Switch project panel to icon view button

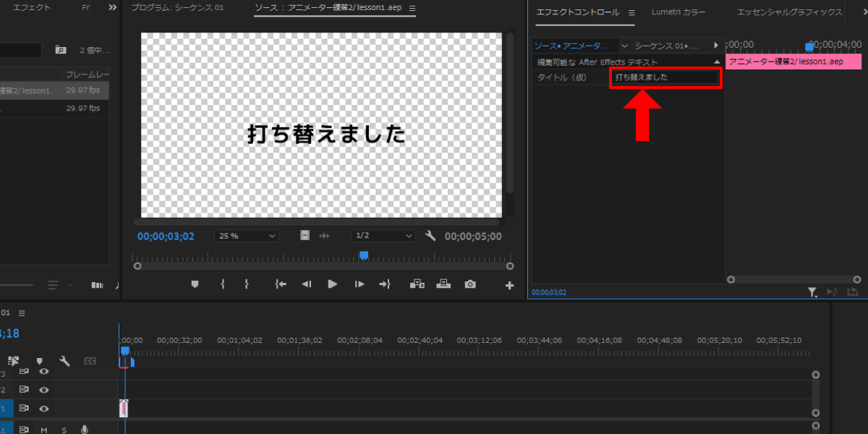click(x=97, y=285)
